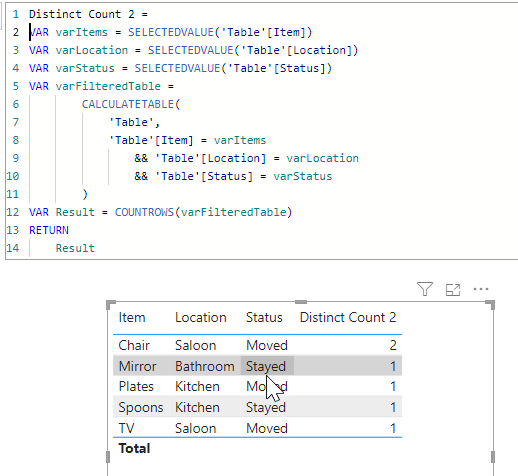This screenshot has height=476, width=518.
Task: Click Kitchen in the Spoons row
Action: [197, 408]
